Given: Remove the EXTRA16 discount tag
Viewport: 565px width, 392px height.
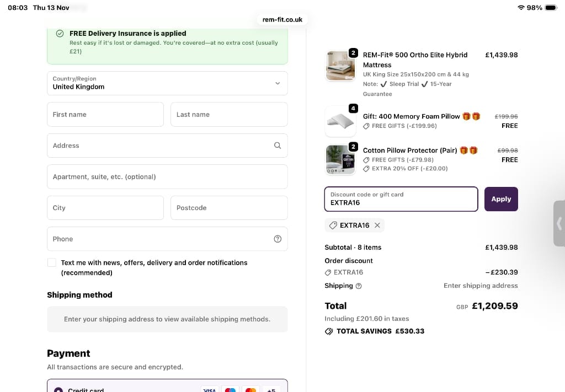Looking at the screenshot, I should (x=377, y=225).
